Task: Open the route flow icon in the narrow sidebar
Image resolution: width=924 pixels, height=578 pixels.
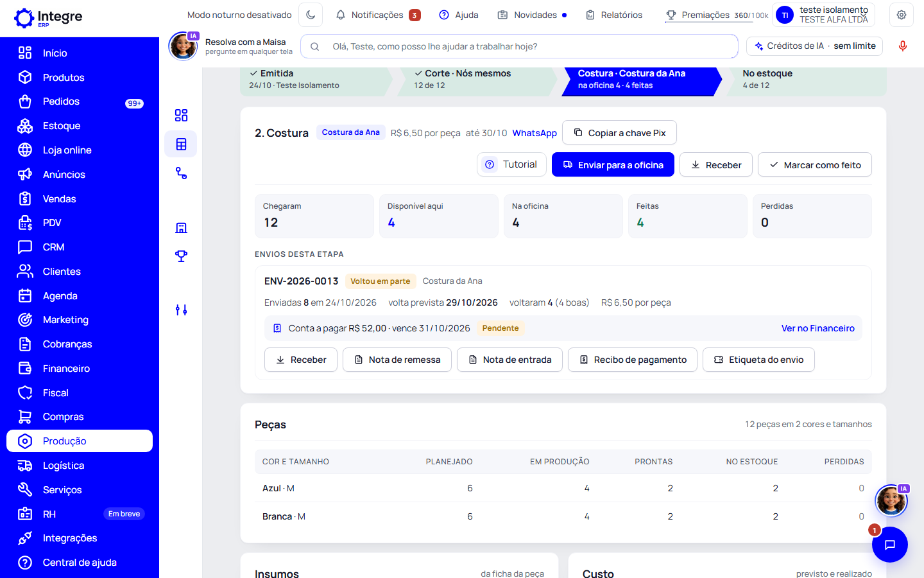Action: 181,173
